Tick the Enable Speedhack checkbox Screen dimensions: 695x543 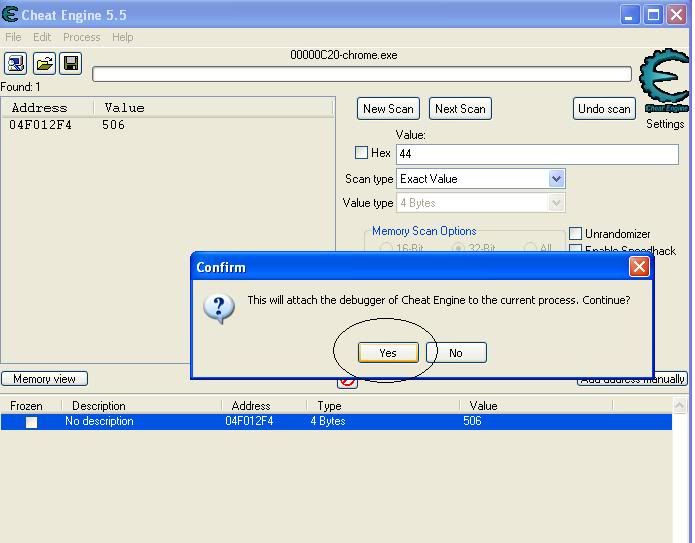(x=575, y=249)
